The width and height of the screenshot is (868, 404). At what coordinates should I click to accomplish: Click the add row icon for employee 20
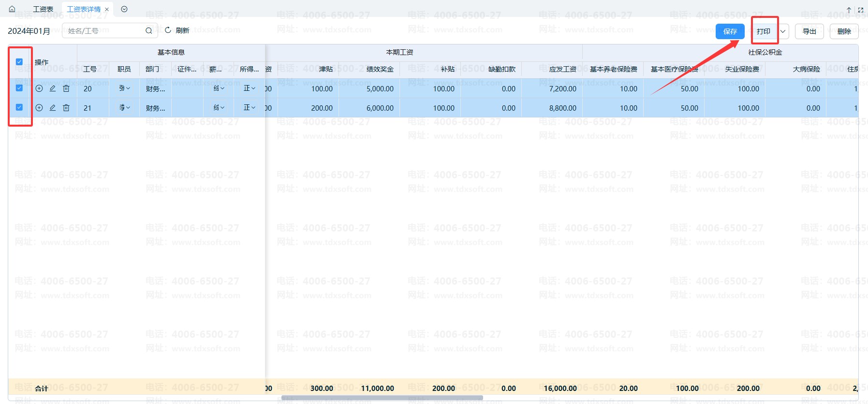point(39,88)
